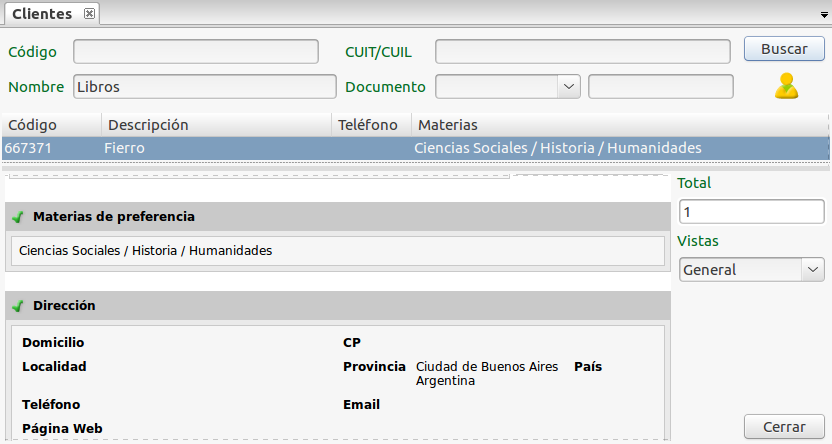Open the tab list arrow at top right

point(824,15)
